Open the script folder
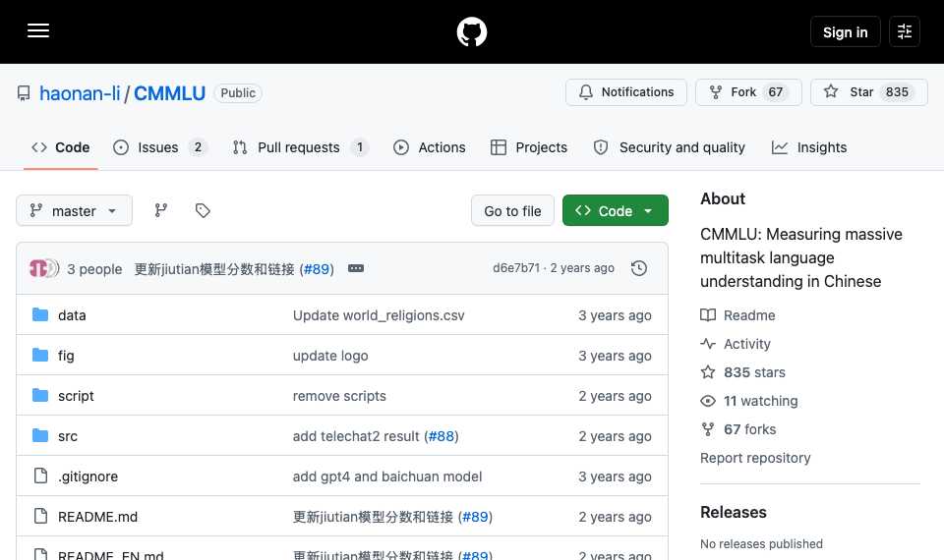 point(76,396)
